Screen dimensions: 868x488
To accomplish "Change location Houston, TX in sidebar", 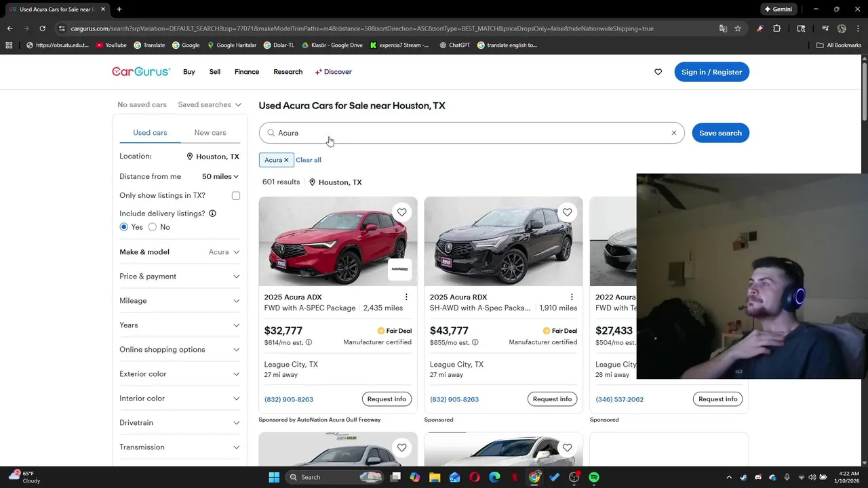I will pyautogui.click(x=213, y=157).
